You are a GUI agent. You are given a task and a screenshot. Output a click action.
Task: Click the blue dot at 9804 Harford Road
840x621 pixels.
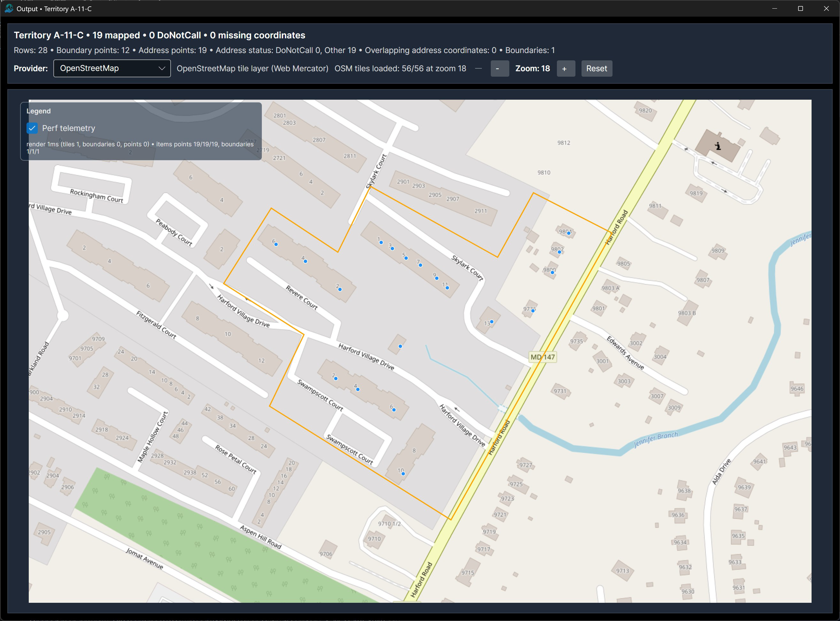click(x=568, y=234)
